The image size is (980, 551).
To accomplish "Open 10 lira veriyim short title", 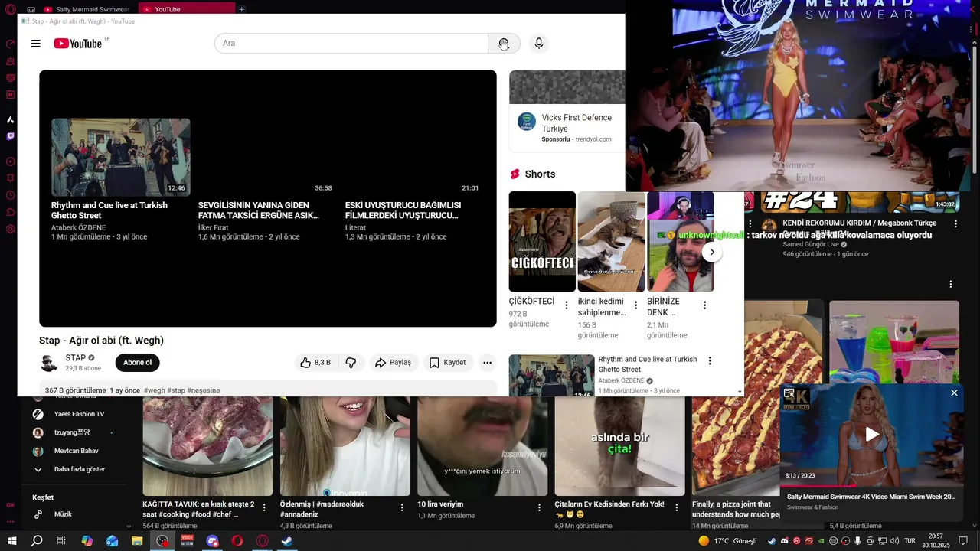I will 440,504.
